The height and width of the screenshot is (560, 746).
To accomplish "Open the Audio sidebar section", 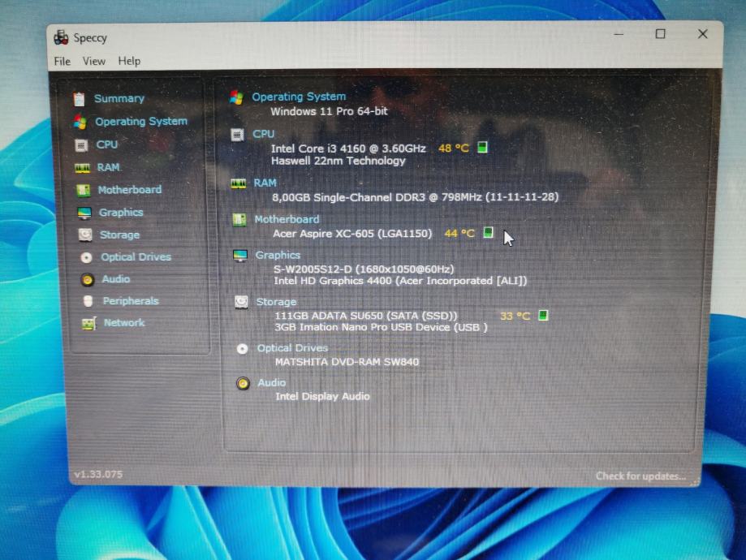I will pos(115,279).
